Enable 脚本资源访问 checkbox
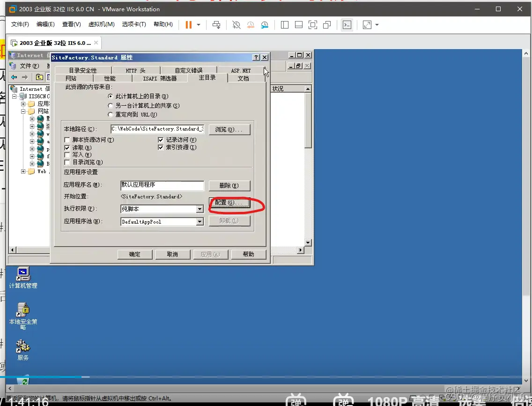532x406 pixels. (x=67, y=140)
